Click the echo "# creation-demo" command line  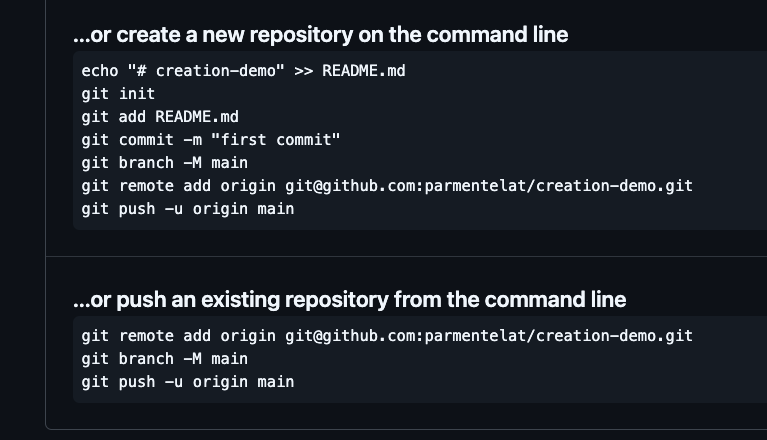tap(243, 71)
